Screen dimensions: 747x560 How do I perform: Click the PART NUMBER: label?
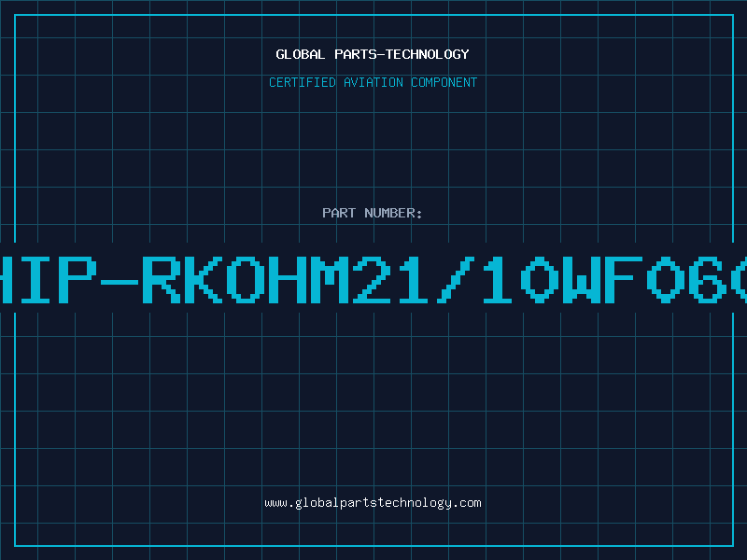click(x=373, y=213)
